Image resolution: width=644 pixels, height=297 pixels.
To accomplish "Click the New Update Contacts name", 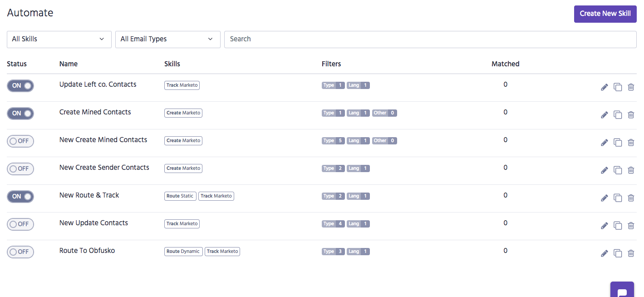I will pos(93,223).
